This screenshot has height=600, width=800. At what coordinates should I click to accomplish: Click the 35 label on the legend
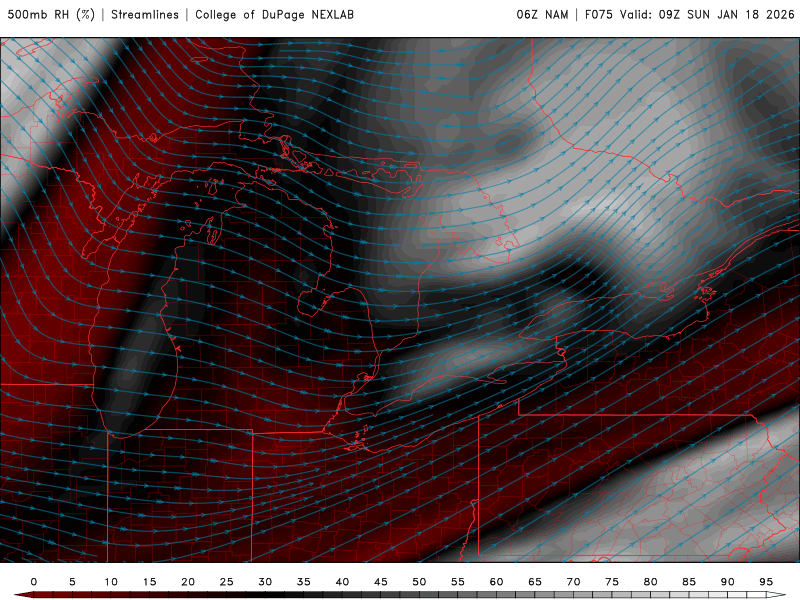click(x=304, y=582)
